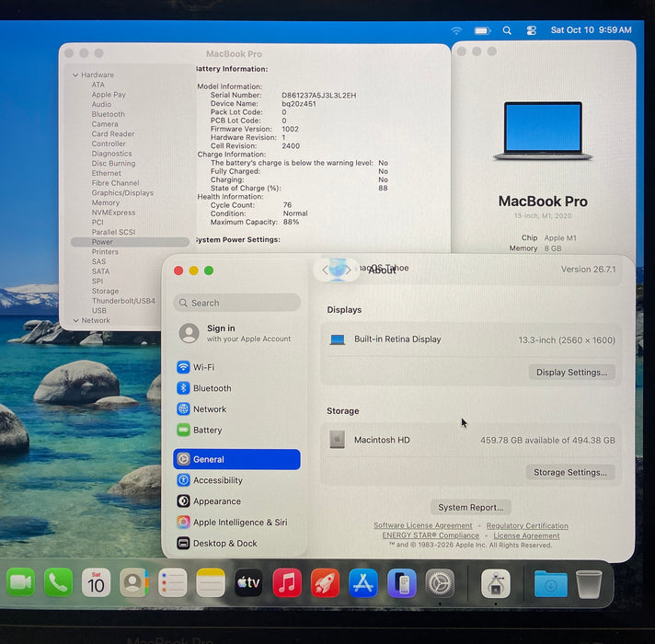Open the App Store from Dock
Screen dimensions: 655x644
tap(363, 582)
